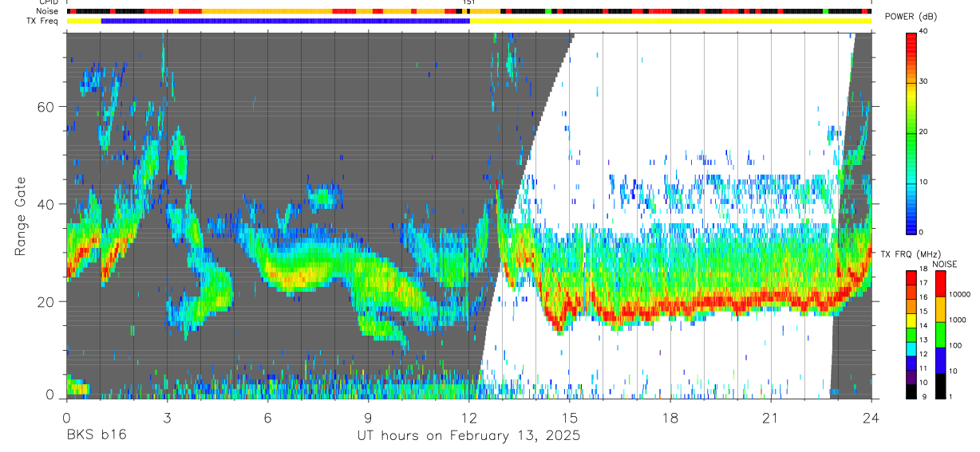Click the 10000 label on the NOISE scale
Image resolution: width=980 pixels, height=452 pixels.
pyautogui.click(x=959, y=294)
